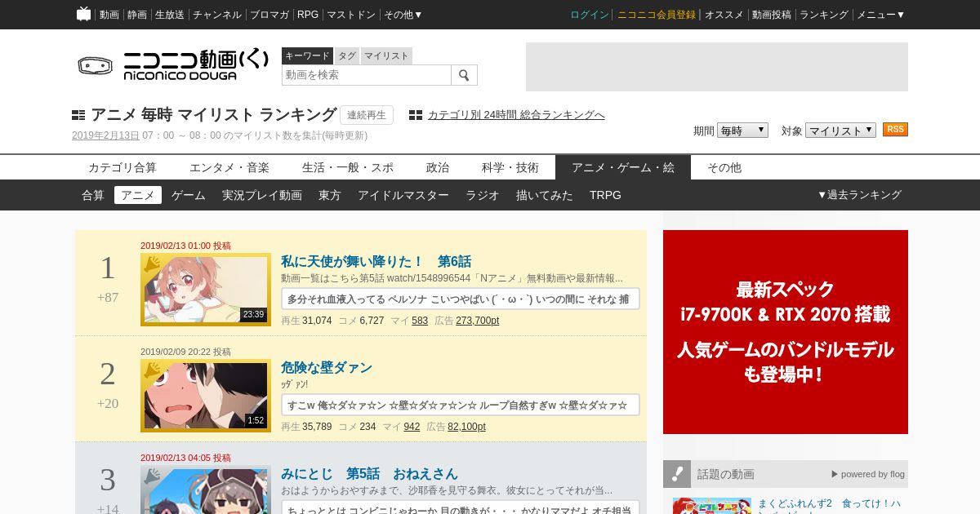Viewport: 980px width, 514px height.
Task: Select the アニメ subcategory
Action: point(138,195)
